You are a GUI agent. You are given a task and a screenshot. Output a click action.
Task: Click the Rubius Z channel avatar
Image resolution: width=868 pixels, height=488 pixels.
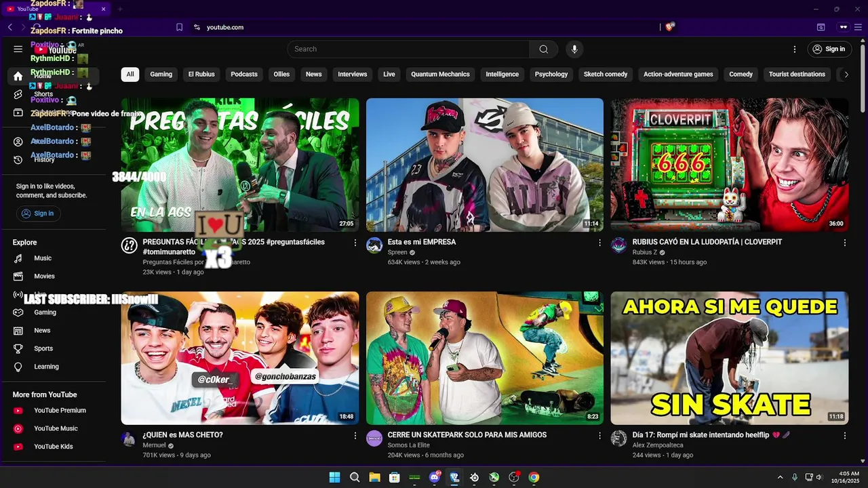pyautogui.click(x=618, y=245)
